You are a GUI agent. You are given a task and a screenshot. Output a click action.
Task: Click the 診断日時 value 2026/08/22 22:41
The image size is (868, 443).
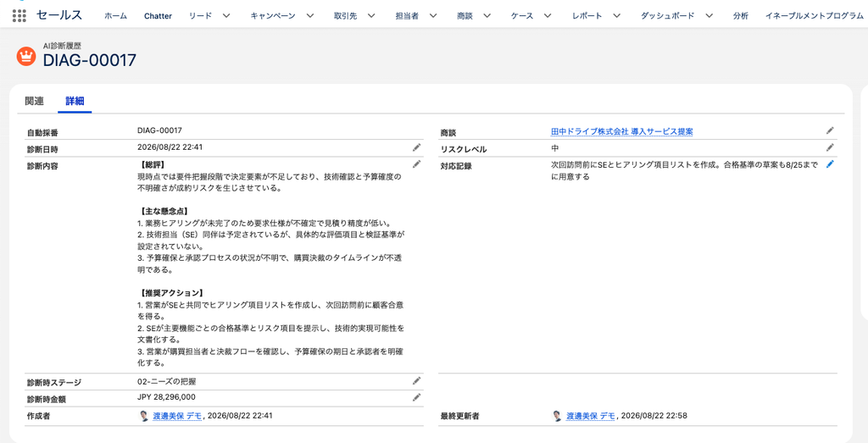[170, 147]
